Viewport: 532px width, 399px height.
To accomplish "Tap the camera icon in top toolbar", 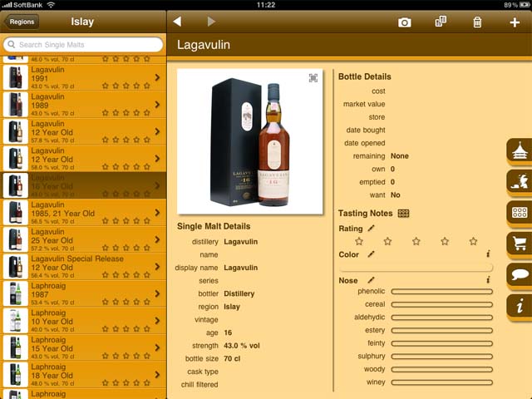I will (405, 22).
